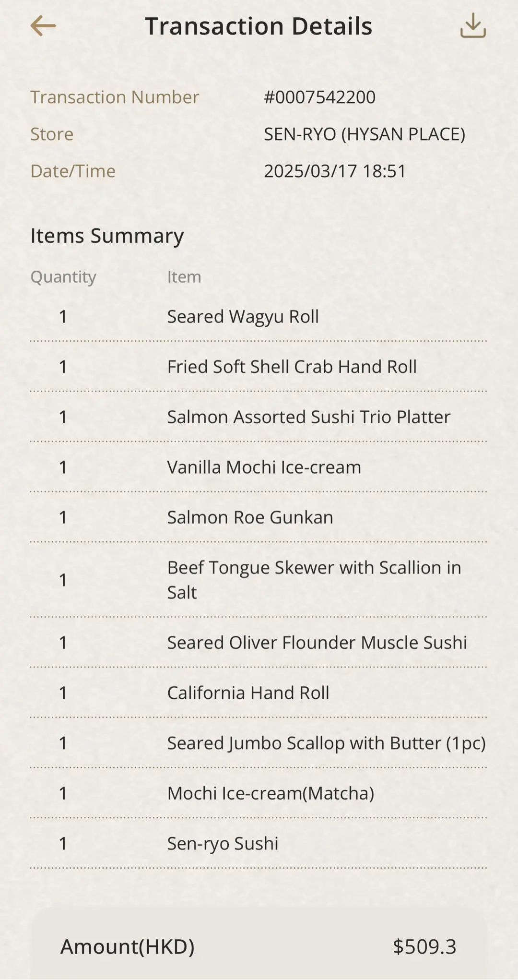The image size is (518, 980).
Task: Tap the back arrow icon
Action: (43, 26)
